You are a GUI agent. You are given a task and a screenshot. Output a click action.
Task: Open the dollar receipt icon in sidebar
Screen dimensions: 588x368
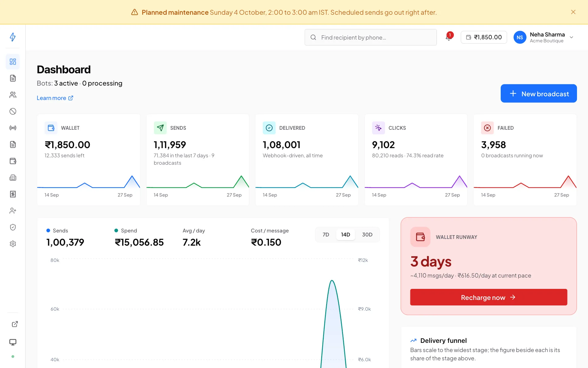(x=13, y=194)
